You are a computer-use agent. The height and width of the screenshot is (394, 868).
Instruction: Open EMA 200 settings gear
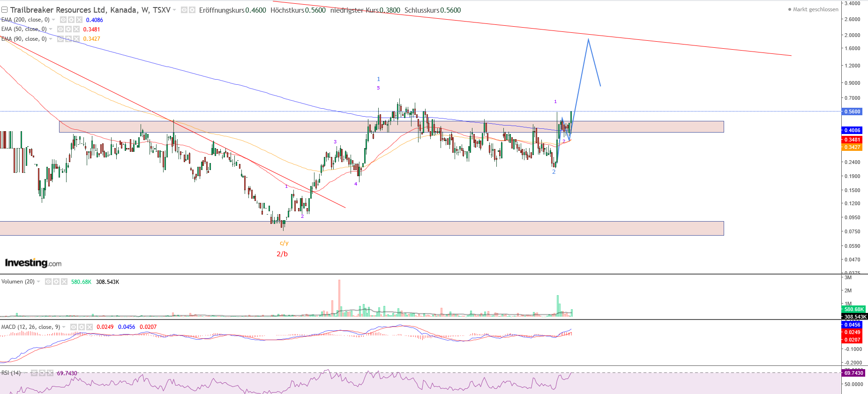[71, 20]
